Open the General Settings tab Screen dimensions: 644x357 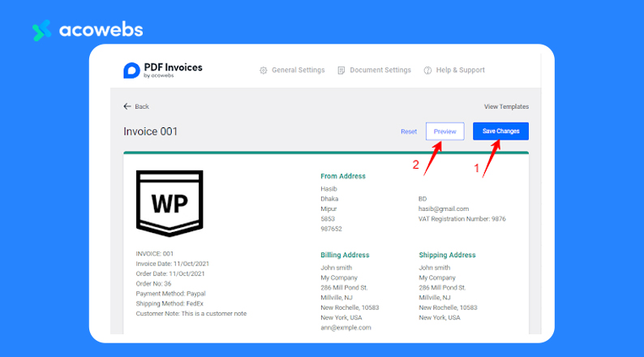point(292,71)
